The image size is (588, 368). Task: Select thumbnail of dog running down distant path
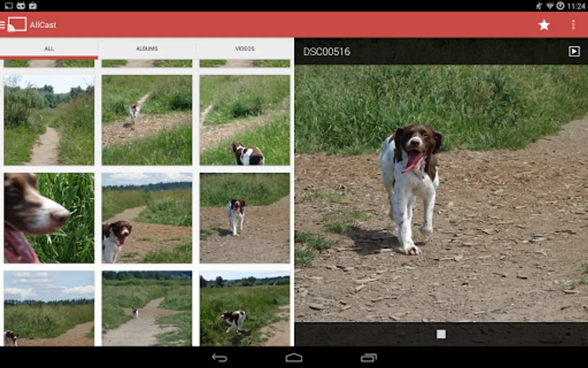[147, 120]
